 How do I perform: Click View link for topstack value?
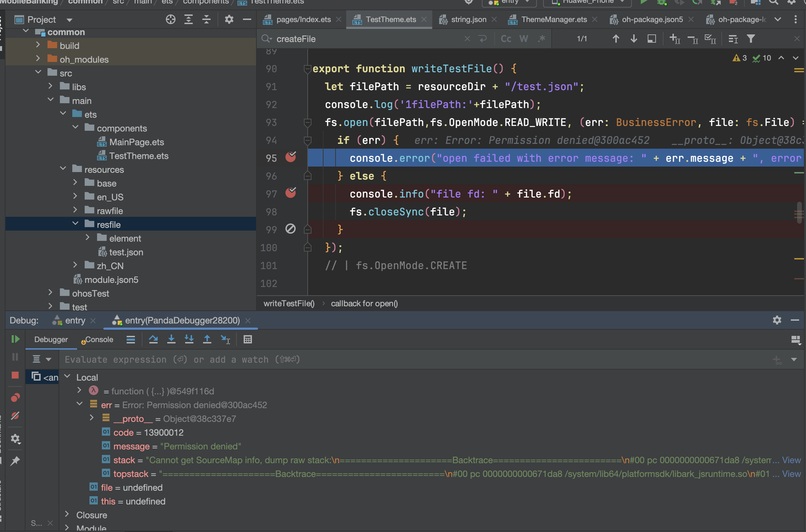point(792,474)
